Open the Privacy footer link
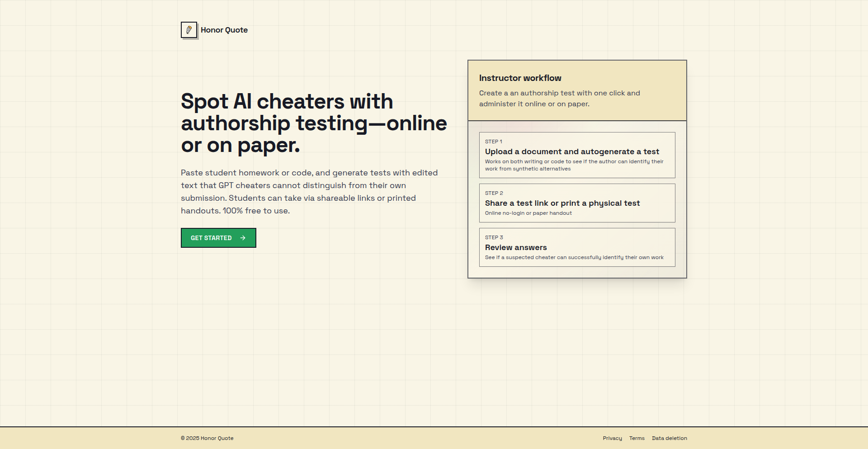 pyautogui.click(x=612, y=438)
